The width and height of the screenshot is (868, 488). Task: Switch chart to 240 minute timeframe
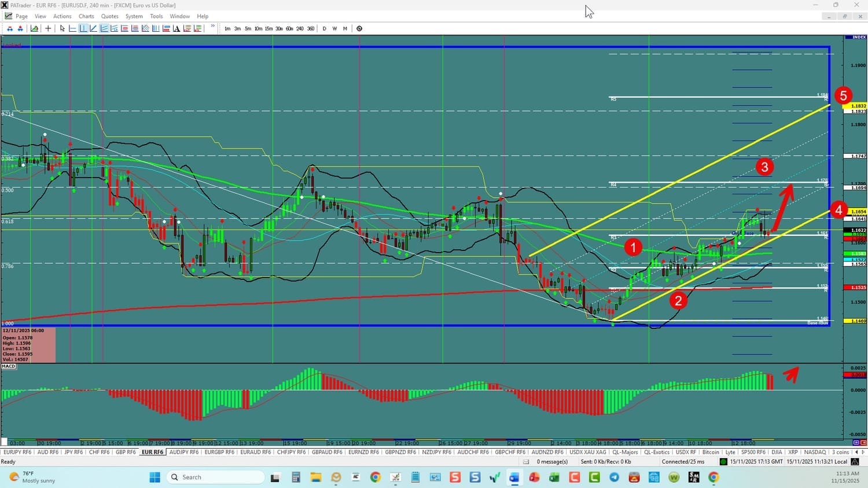tap(300, 28)
